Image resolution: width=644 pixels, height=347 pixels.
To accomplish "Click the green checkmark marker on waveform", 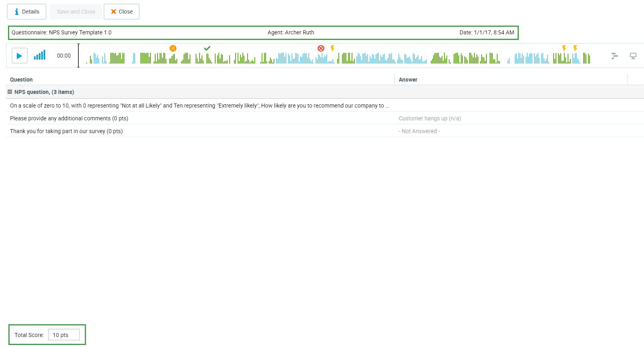I will pyautogui.click(x=207, y=48).
